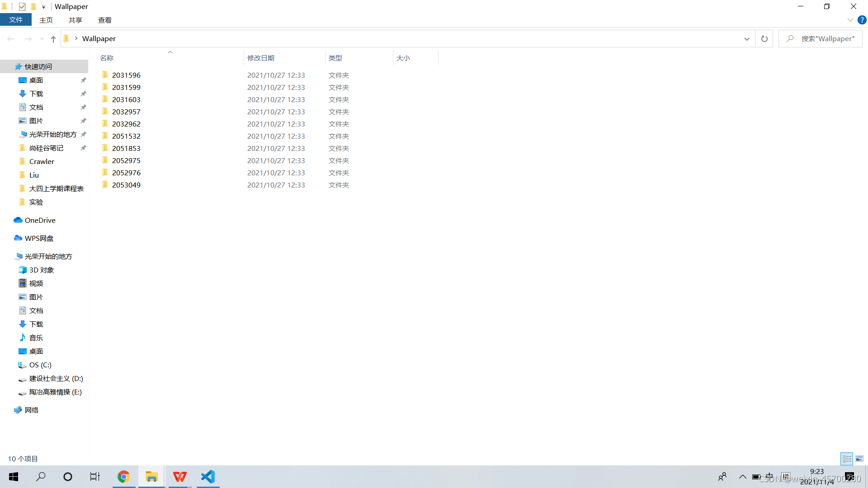This screenshot has width=868, height=488.
Task: Switch to details view layout button
Action: pyautogui.click(x=847, y=459)
